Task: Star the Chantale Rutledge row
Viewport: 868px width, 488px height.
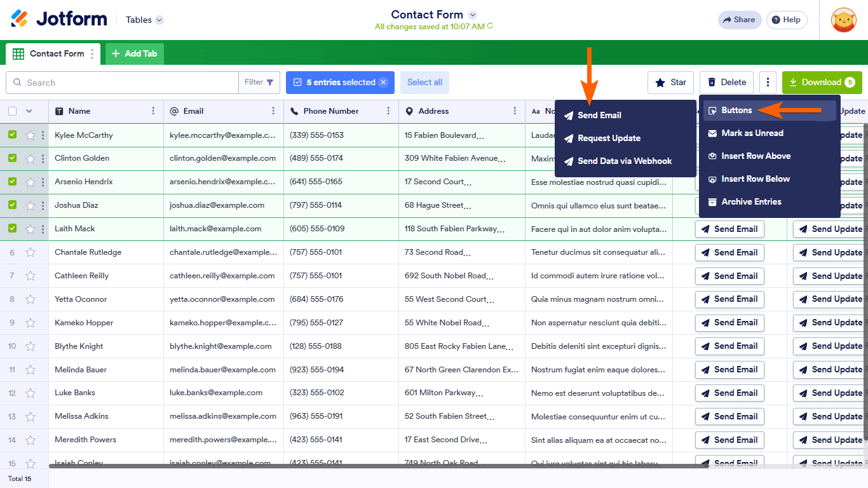Action: [30, 252]
